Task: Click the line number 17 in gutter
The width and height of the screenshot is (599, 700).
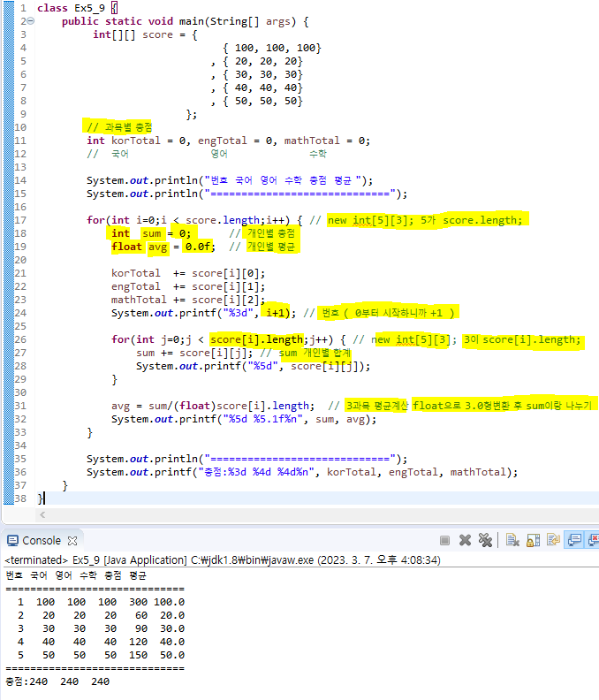Action: tap(20, 220)
